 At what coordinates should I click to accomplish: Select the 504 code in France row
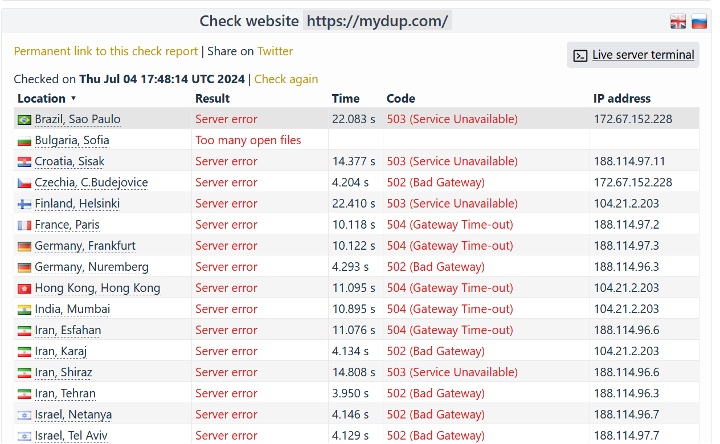(450, 225)
